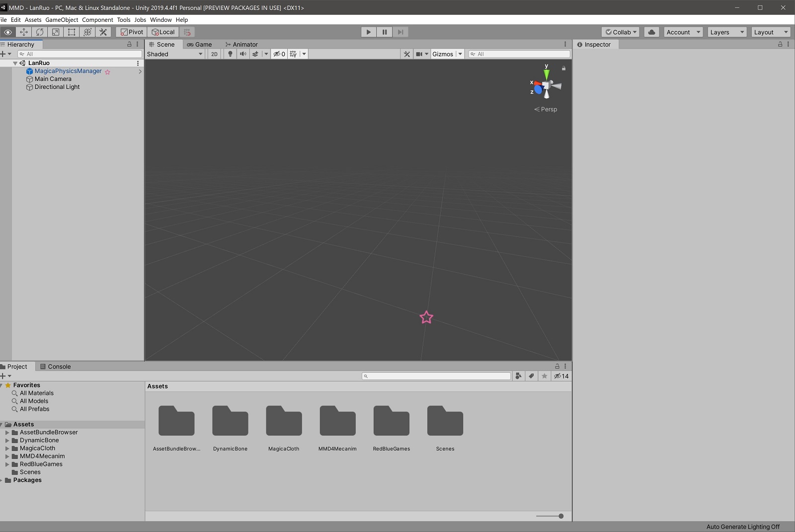Screen dimensions: 795x532
Task: Select the Move tool
Action: point(24,32)
